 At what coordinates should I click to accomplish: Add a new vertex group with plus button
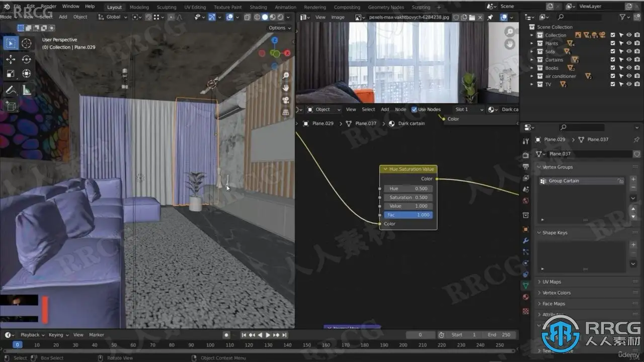pyautogui.click(x=633, y=179)
